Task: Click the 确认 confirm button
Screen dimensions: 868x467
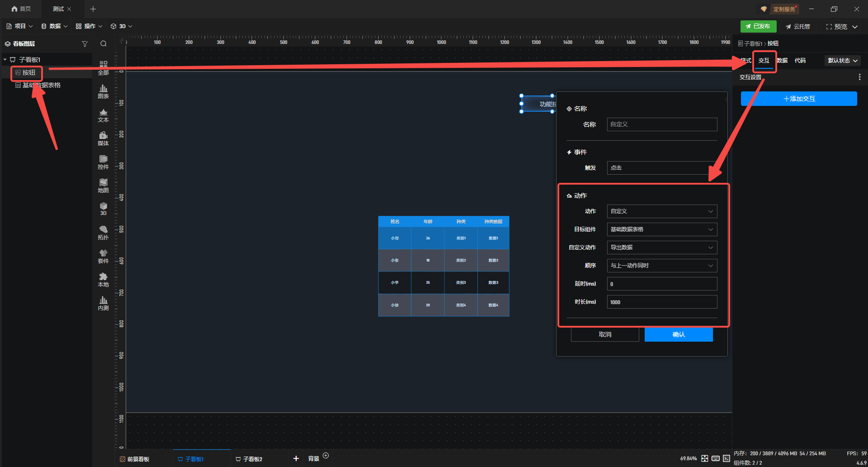Action: pyautogui.click(x=678, y=334)
